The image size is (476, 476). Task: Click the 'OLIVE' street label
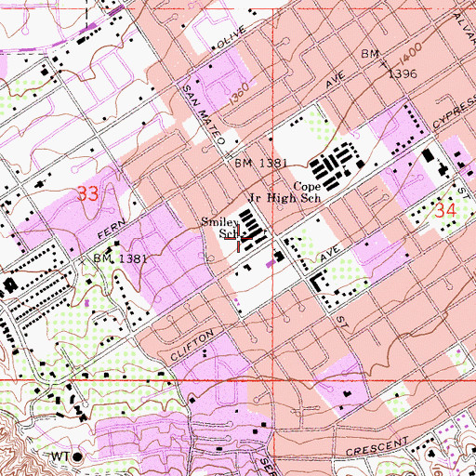pos(231,38)
